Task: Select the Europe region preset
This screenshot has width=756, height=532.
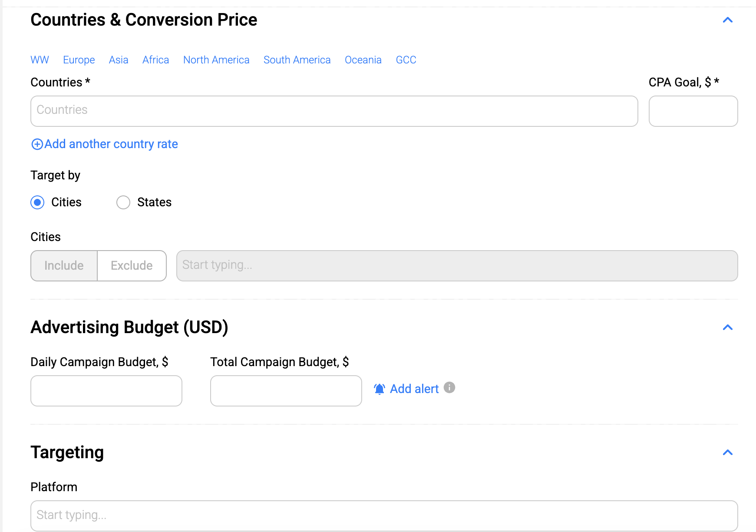Action: click(x=79, y=60)
